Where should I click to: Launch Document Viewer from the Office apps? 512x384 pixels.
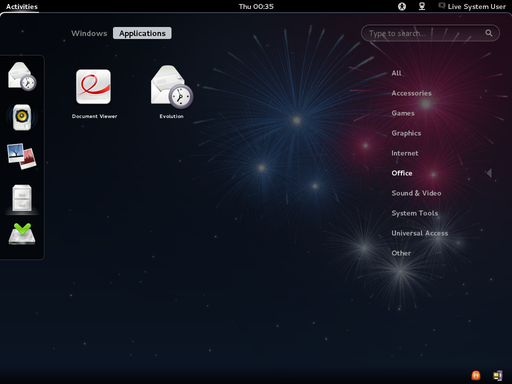(94, 93)
